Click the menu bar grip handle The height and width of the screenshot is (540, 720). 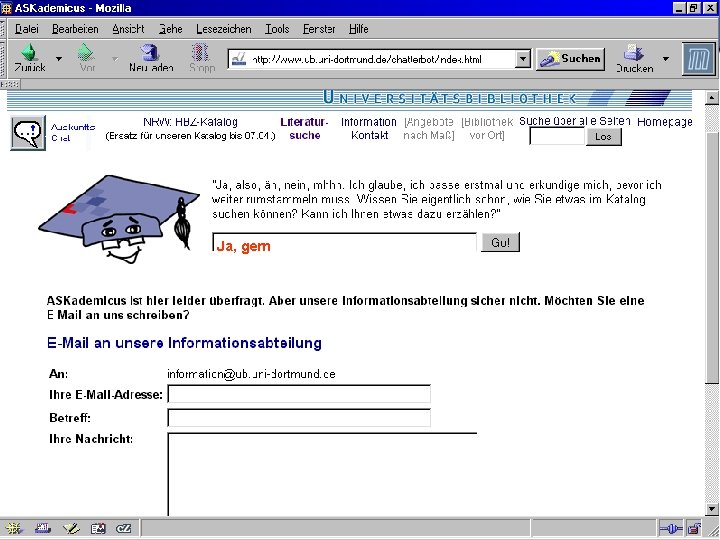pos(3,28)
